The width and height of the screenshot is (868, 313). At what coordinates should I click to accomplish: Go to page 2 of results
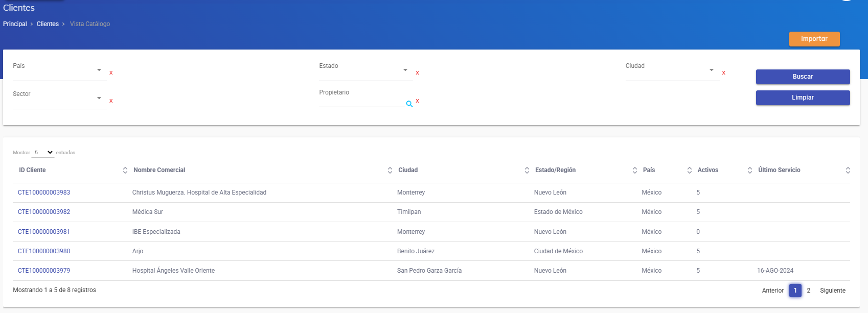pos(808,291)
